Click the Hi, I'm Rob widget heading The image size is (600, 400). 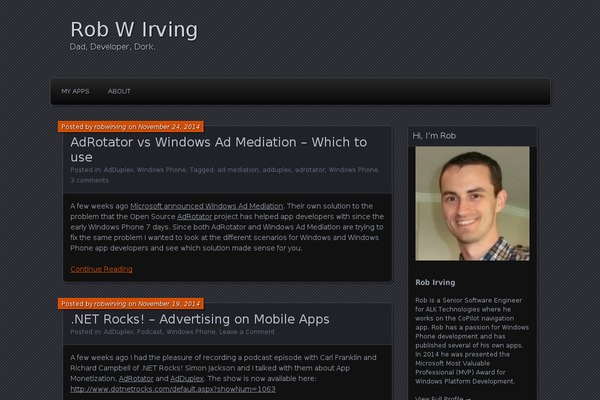(434, 136)
